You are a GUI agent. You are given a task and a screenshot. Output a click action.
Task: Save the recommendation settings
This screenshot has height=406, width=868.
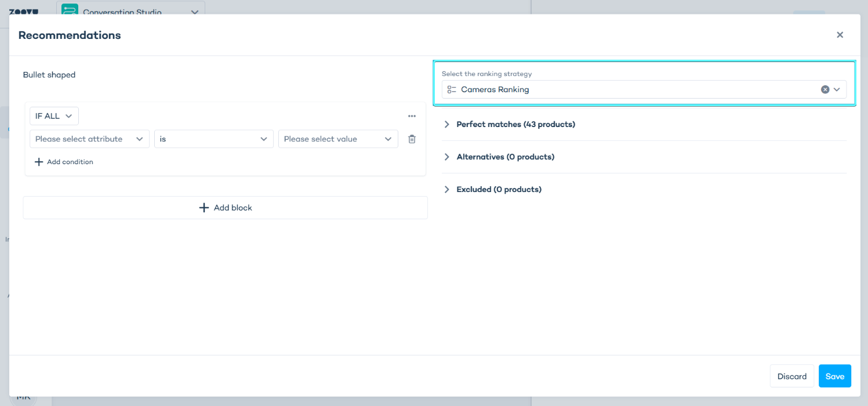(834, 376)
